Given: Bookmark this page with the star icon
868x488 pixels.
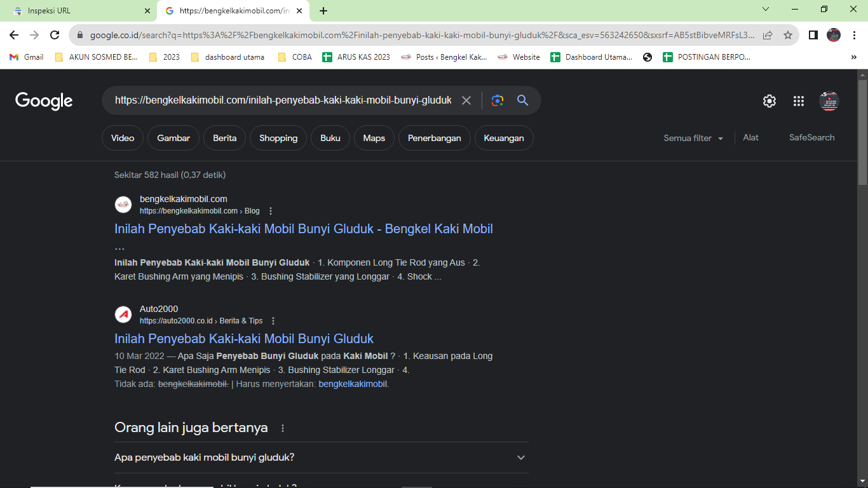Looking at the screenshot, I should (x=788, y=36).
